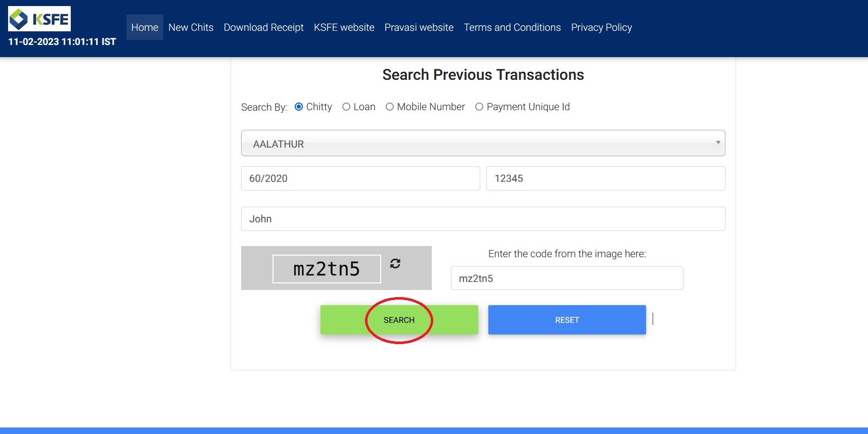Focus the captcha code input field

click(566, 278)
